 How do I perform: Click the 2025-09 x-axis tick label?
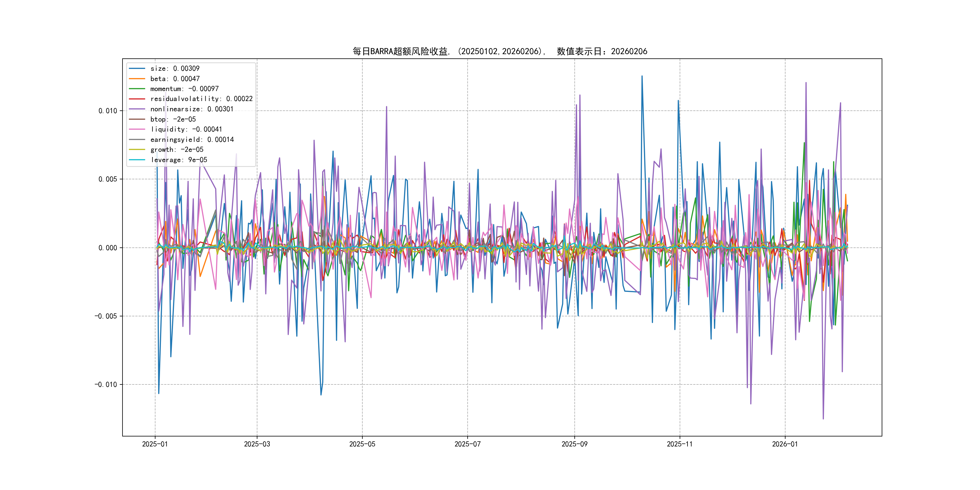(574, 444)
